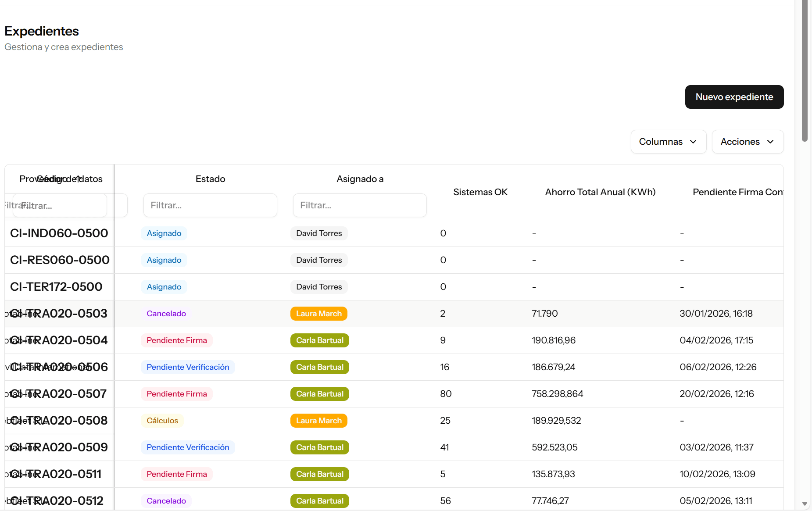Click Ahorro Total Anual (KWh) header

coord(600,192)
